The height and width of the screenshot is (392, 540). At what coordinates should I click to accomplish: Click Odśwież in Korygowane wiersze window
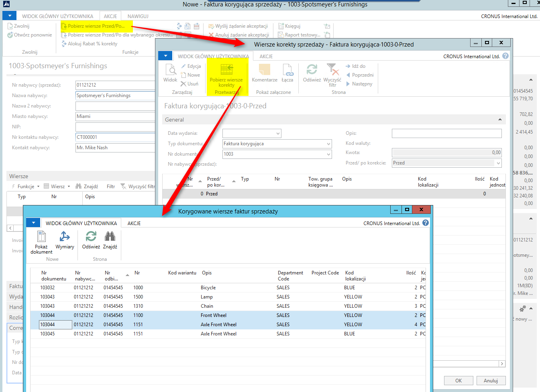[91, 240]
